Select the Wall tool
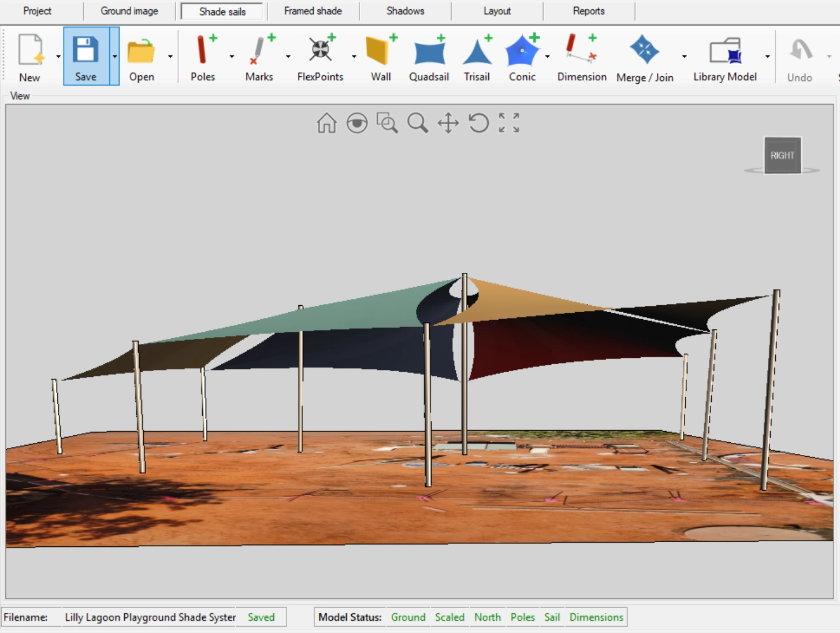 (x=380, y=55)
